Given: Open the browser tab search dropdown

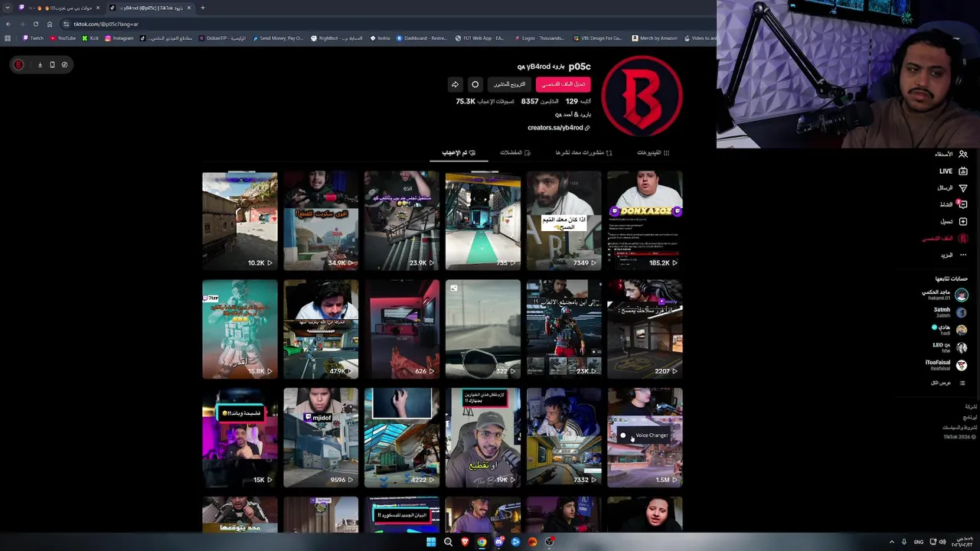Looking at the screenshot, I should point(8,8).
